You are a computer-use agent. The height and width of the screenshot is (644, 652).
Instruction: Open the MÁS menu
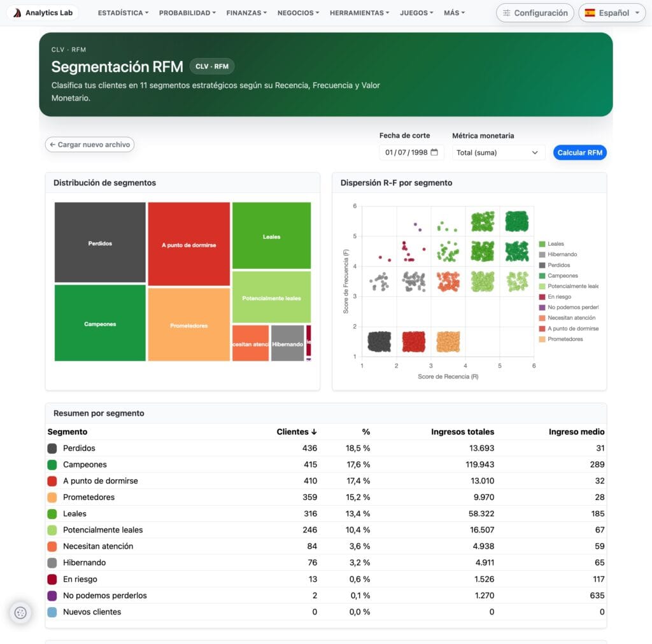[455, 13]
